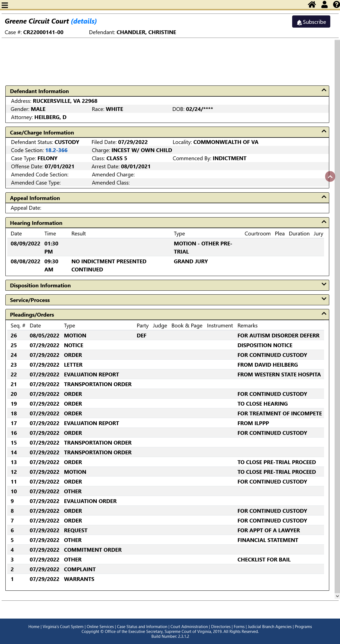Select FOR AUTISM DISORDER DEFERR remark
Viewport: 340px width, 644px height.
(278, 336)
